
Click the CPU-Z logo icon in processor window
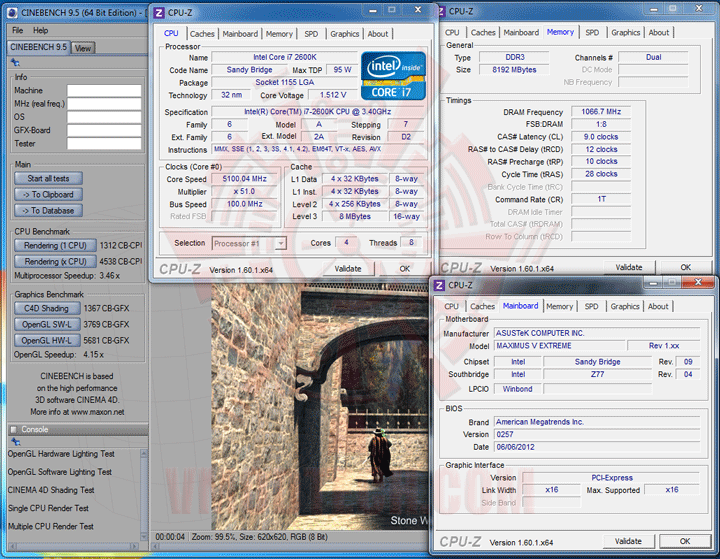[x=160, y=11]
